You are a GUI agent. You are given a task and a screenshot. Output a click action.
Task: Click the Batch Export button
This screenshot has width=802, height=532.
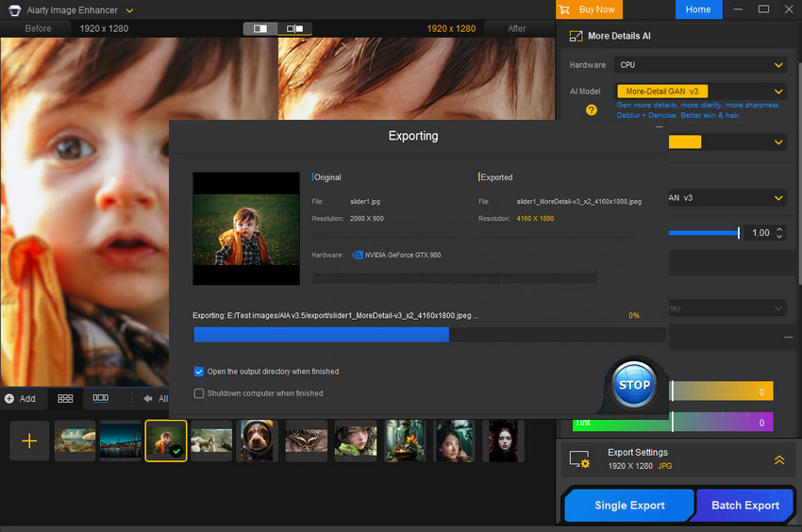(745, 506)
